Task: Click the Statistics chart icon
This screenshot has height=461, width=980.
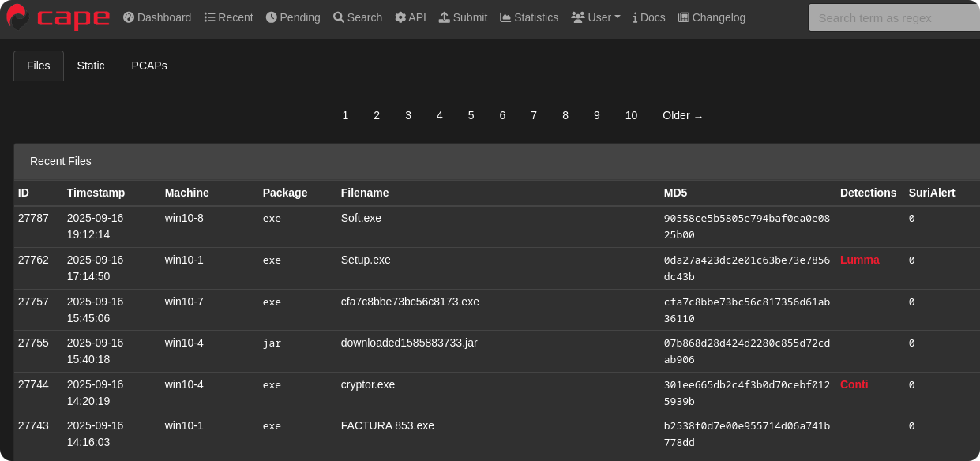Action: pyautogui.click(x=505, y=17)
